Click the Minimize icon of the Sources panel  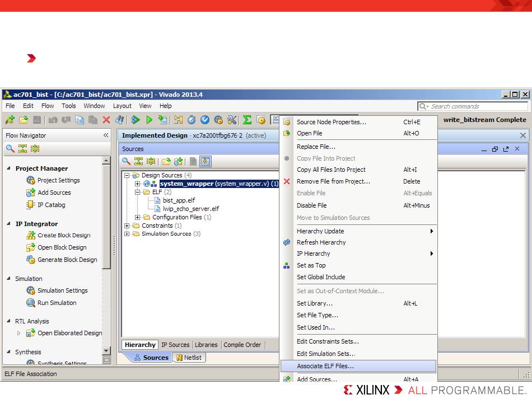(484, 149)
